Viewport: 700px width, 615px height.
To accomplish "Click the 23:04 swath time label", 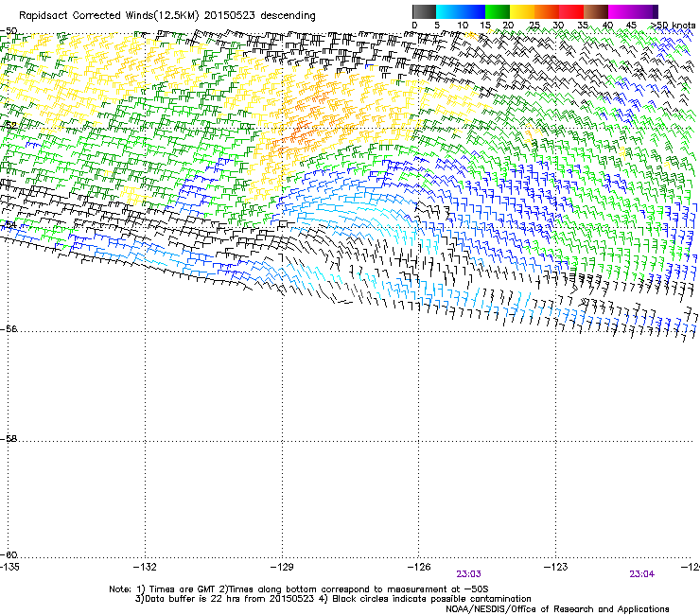I will [642, 574].
